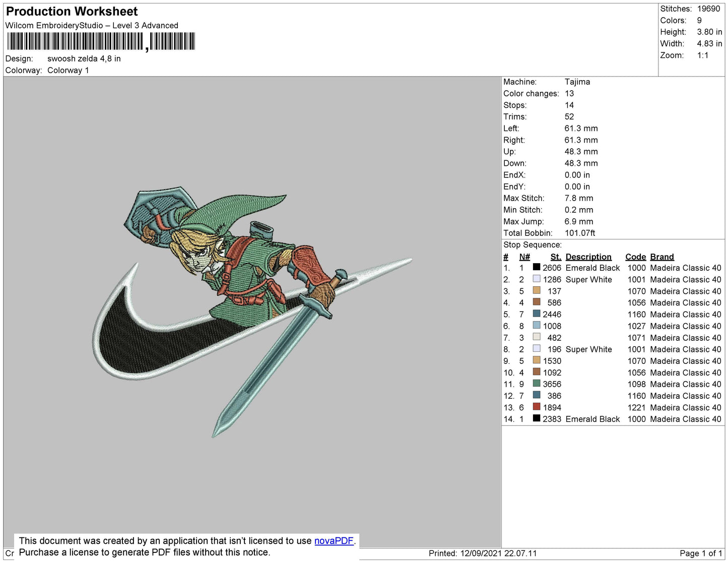Click the Stitches count value 19690
This screenshot has width=728, height=563.
(x=708, y=9)
